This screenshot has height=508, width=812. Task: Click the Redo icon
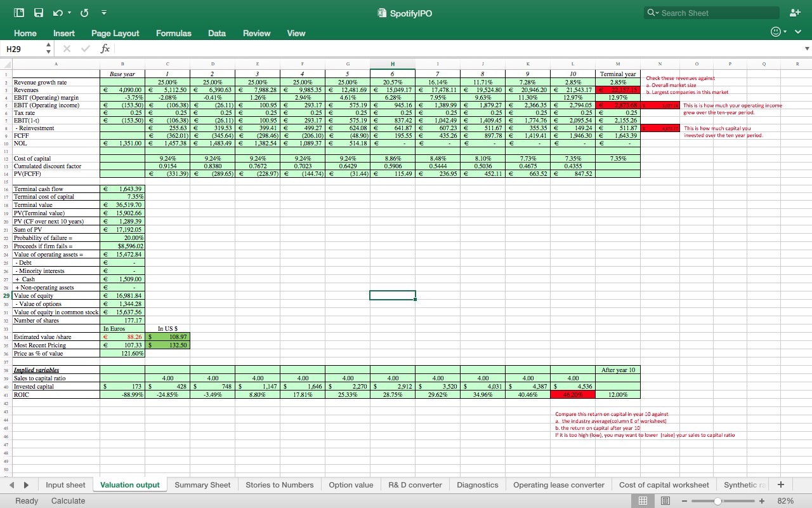point(83,12)
